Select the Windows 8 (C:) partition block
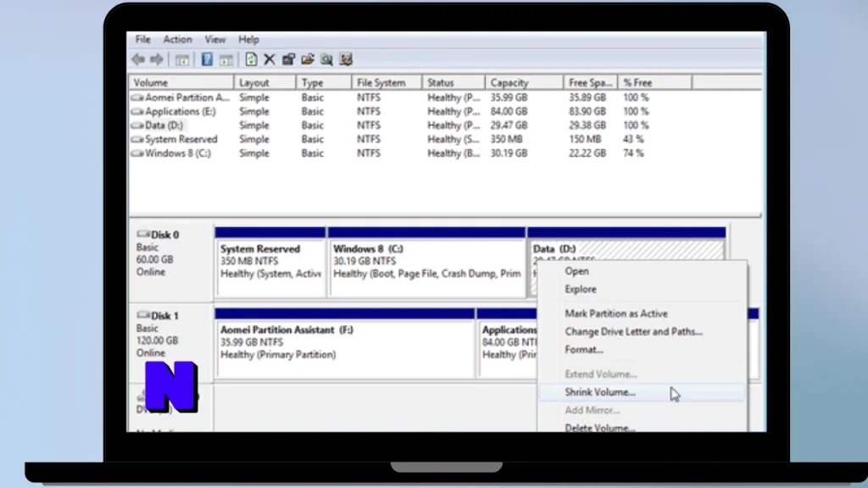The width and height of the screenshot is (868, 488). click(427, 263)
